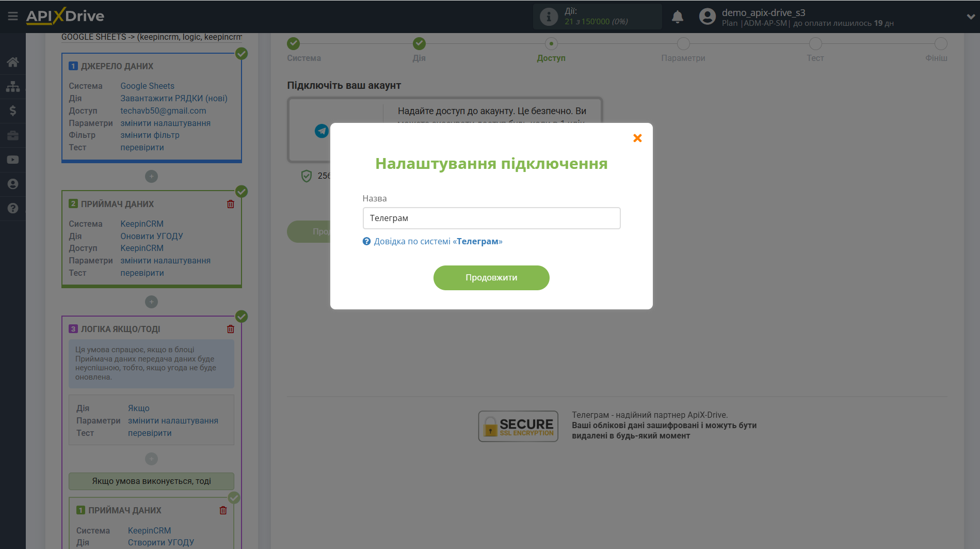Click the Secure SSL Encryption badge
The width and height of the screenshot is (980, 549).
[518, 426]
